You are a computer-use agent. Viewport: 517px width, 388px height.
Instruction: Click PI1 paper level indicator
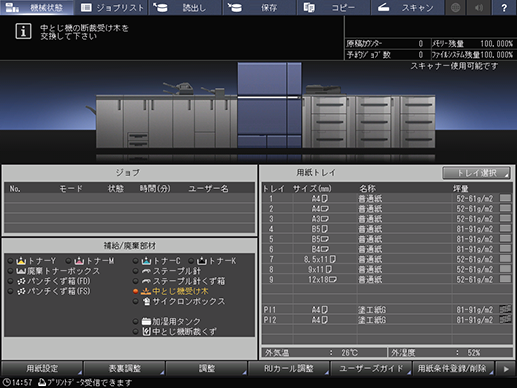[505, 309]
